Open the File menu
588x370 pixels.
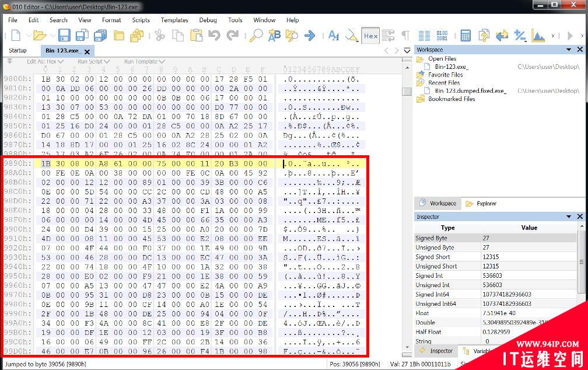[13, 20]
